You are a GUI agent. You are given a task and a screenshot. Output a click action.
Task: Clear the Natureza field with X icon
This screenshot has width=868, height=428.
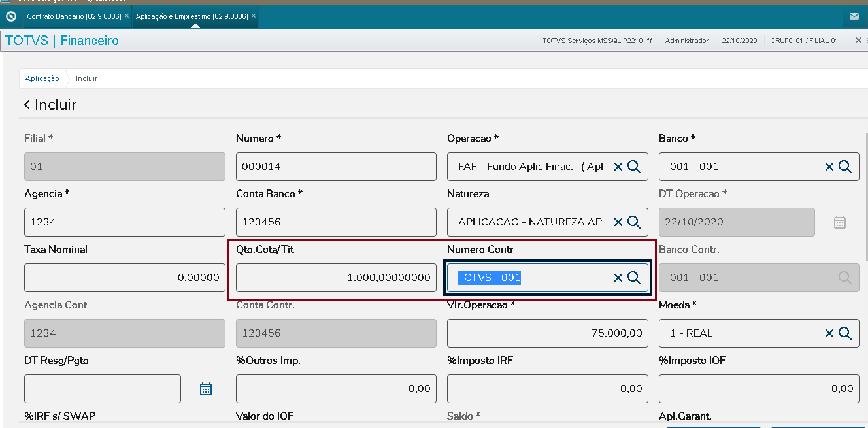(618, 222)
